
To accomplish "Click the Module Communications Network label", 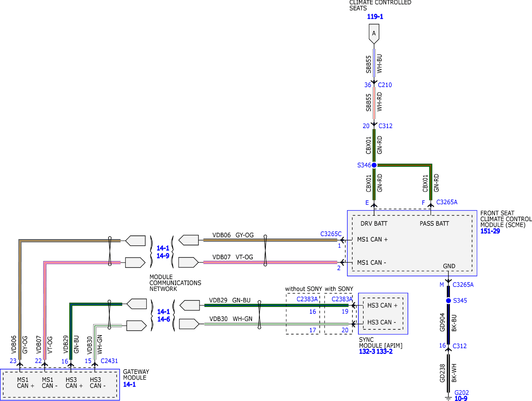I will [175, 283].
